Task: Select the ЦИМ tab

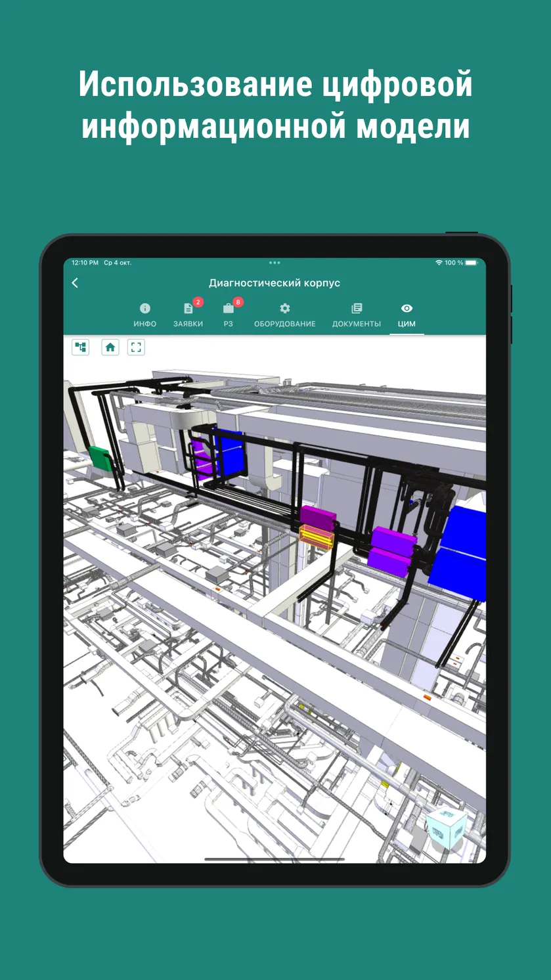Action: point(407,315)
